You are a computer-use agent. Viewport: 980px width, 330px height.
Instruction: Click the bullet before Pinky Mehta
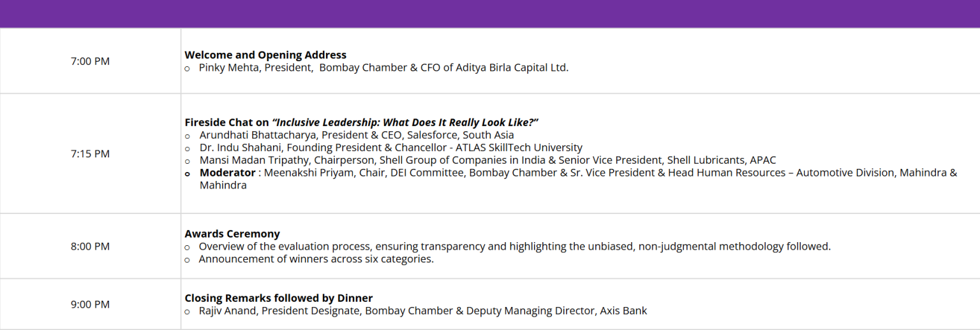tap(188, 68)
